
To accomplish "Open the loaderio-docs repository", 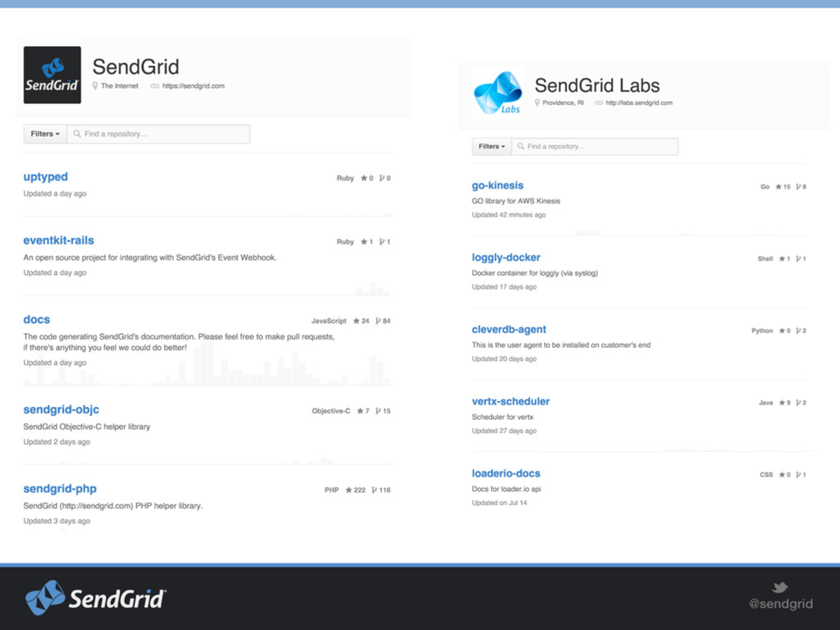I will pyautogui.click(x=505, y=473).
